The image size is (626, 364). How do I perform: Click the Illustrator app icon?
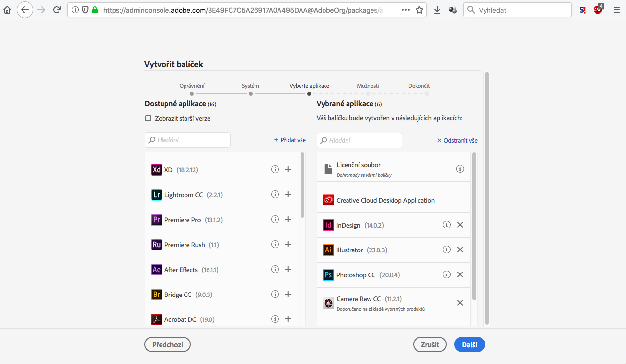coord(328,250)
